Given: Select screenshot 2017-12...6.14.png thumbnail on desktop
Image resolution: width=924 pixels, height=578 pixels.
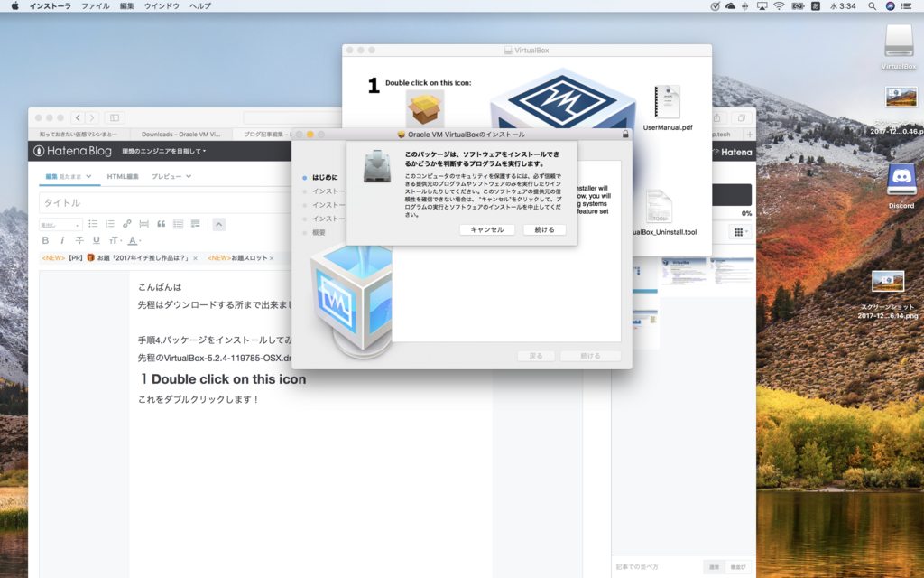Looking at the screenshot, I should tap(888, 282).
